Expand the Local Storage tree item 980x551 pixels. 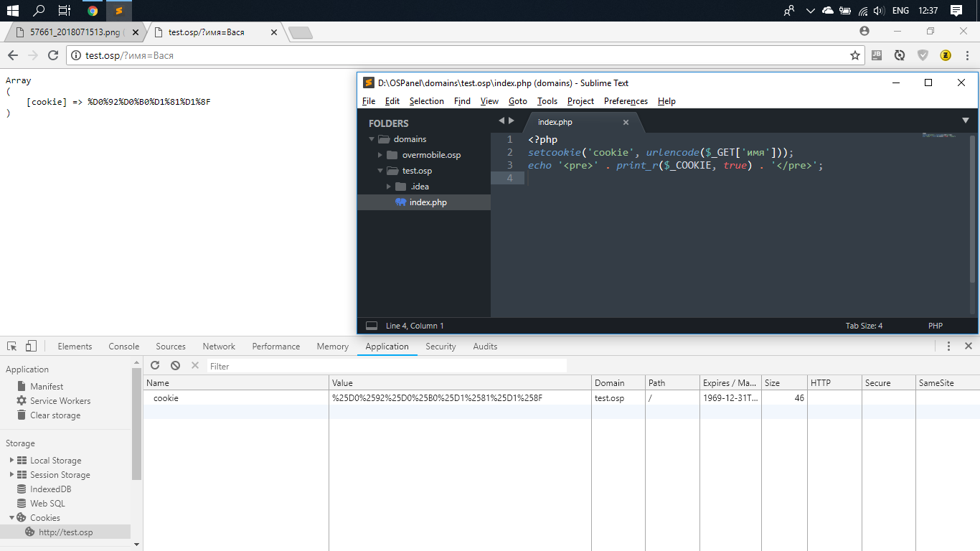12,461
